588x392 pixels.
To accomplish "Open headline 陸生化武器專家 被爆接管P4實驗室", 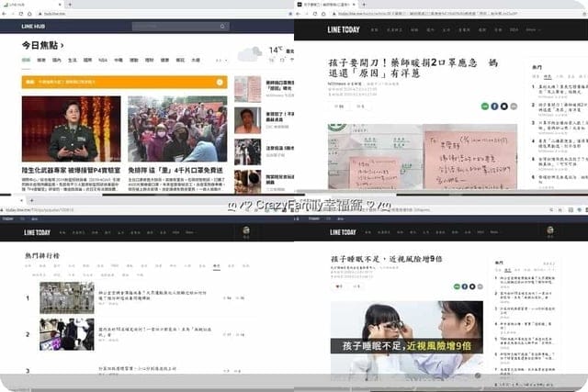I will 72,170.
